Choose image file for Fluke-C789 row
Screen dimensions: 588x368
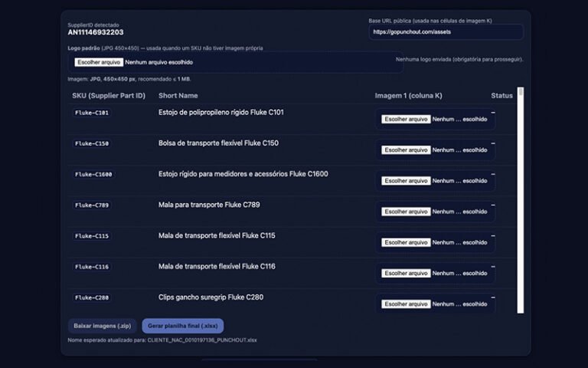[406, 212]
